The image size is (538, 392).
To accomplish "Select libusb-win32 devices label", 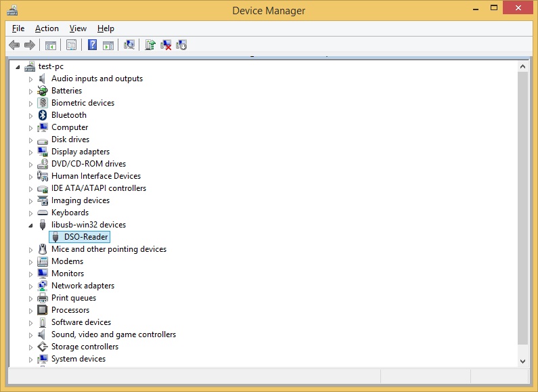I will [89, 225].
